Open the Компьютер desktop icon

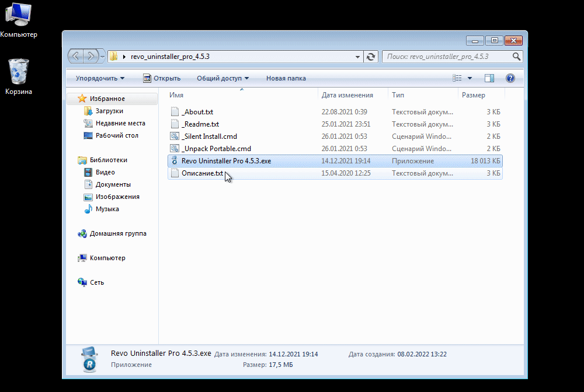click(x=18, y=19)
